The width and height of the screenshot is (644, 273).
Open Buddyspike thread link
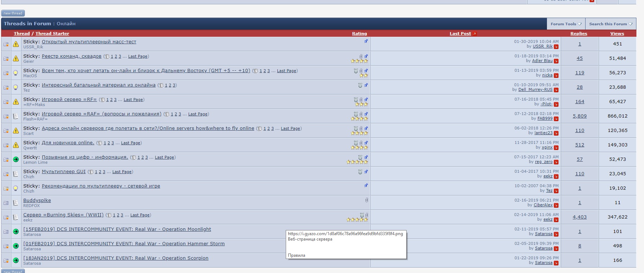[x=37, y=201]
